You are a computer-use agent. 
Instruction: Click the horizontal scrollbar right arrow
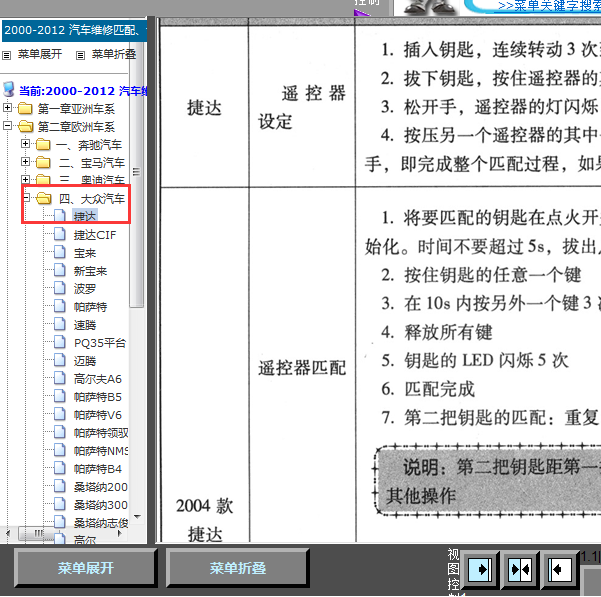pos(120,533)
